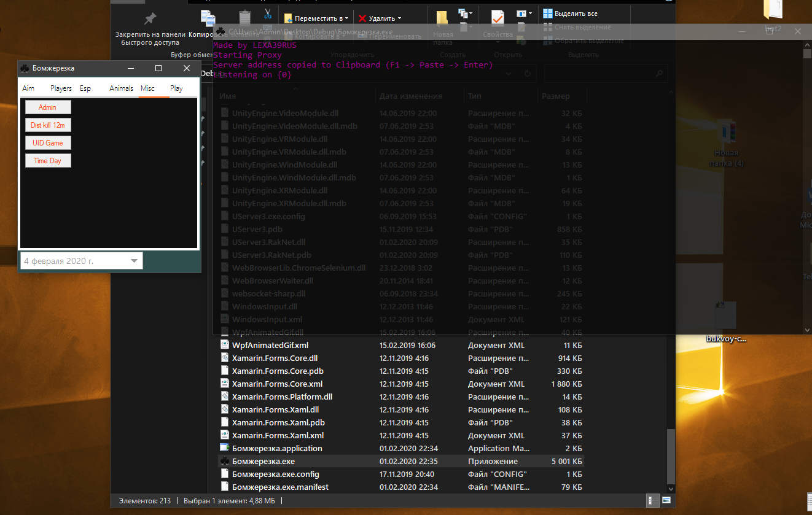Click the date 15.02.2019 16:06 cell
The image size is (812, 515).
coord(408,345)
